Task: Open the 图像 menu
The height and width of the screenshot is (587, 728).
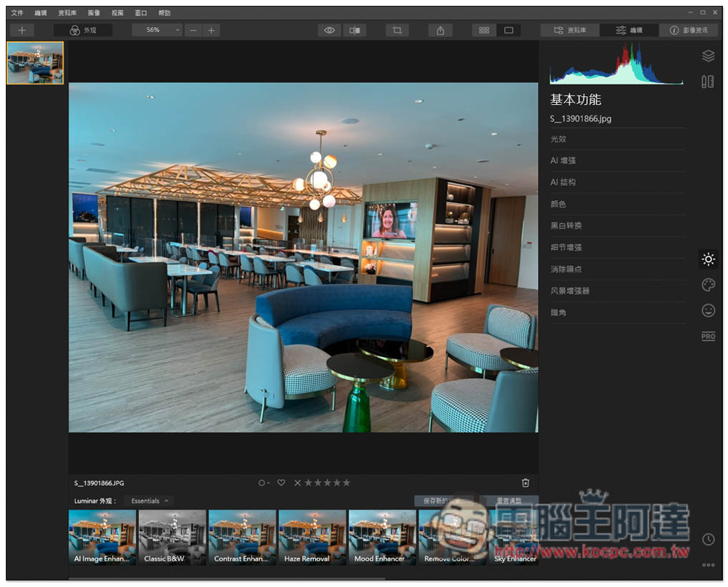Action: tap(94, 12)
